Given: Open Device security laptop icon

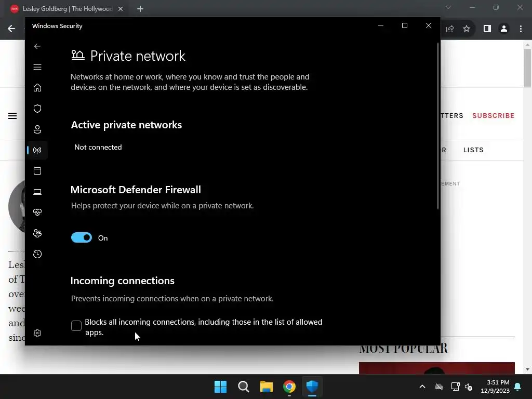Looking at the screenshot, I should 37,192.
